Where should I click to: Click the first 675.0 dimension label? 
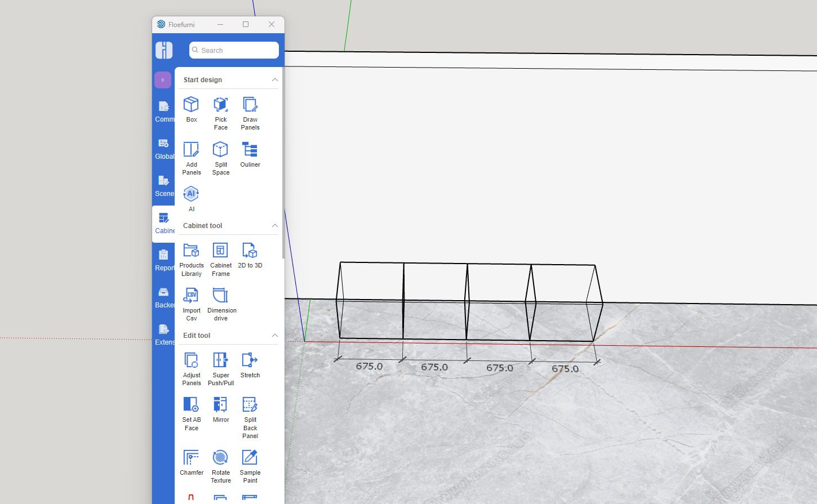click(369, 366)
